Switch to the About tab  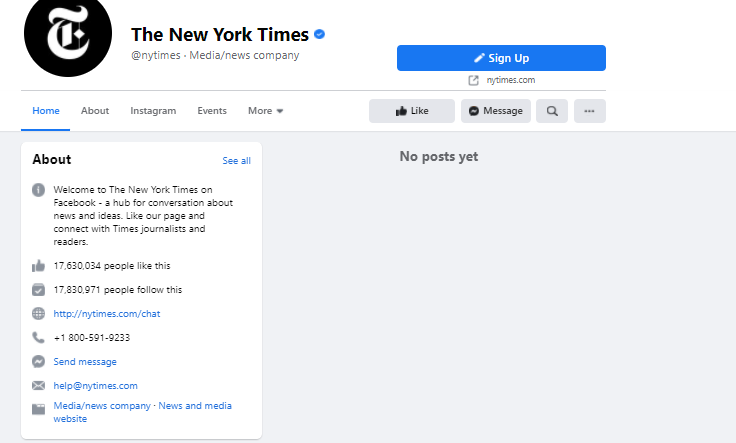(x=95, y=111)
